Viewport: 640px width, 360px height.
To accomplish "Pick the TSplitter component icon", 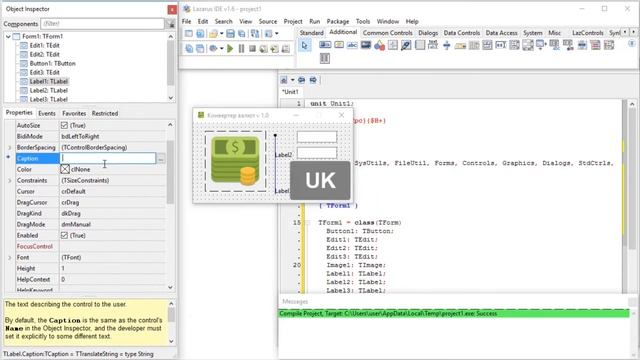I will pyautogui.click(x=447, y=45).
